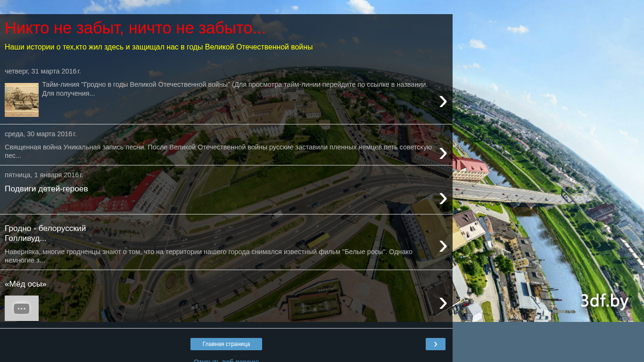Select the date "среда, 30 марта 2016 г."
Image resolution: width=644 pixels, height=362 pixels.
41,134
